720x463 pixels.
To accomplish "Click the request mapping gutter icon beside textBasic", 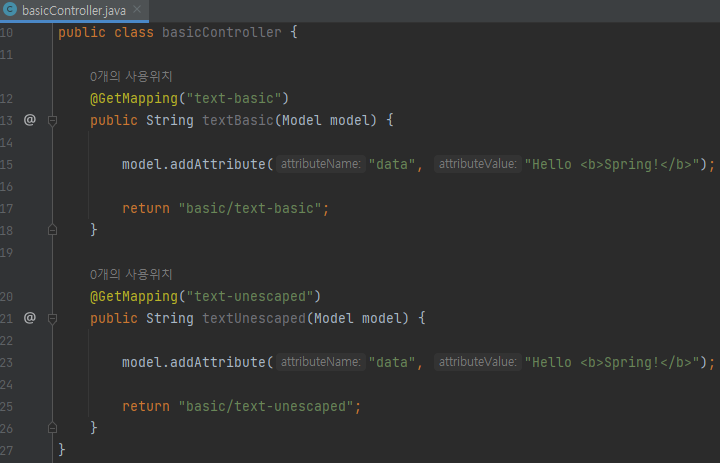I will tap(30, 120).
